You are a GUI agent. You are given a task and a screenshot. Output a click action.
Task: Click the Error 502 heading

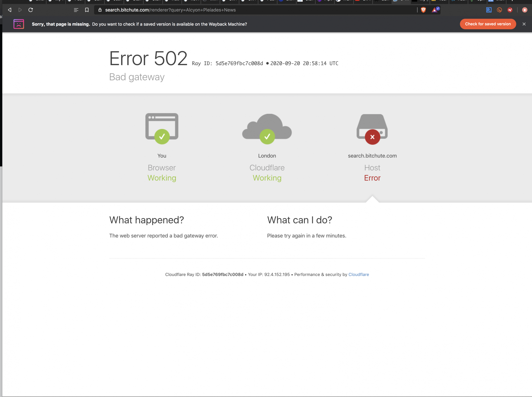tap(148, 58)
